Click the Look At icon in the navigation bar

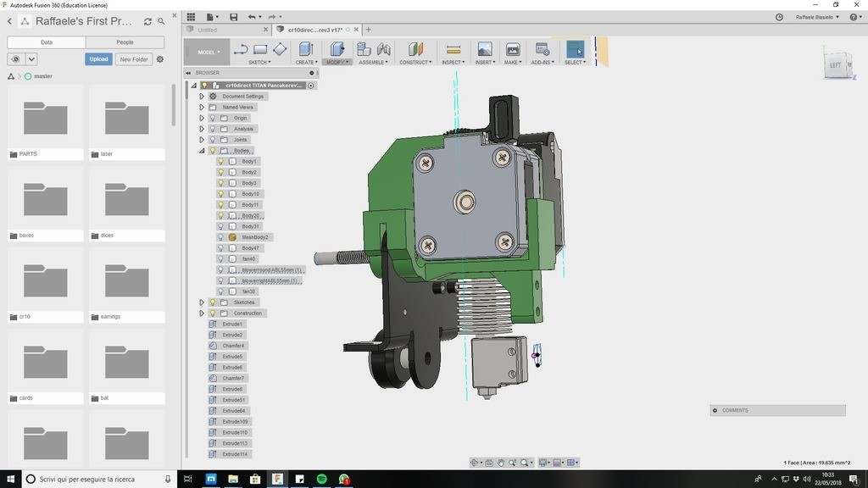point(489,463)
